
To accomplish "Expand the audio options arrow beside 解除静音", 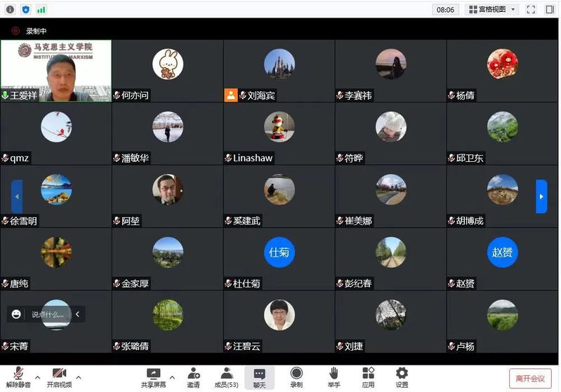I will click(37, 377).
